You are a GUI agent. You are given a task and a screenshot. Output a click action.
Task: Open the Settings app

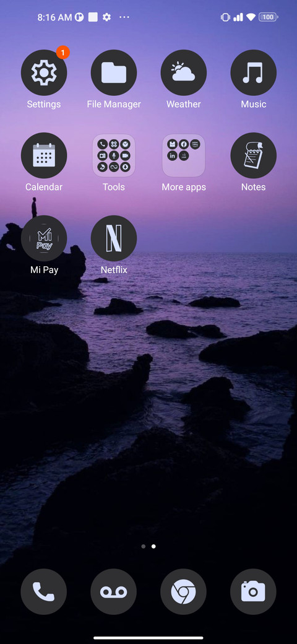point(44,72)
